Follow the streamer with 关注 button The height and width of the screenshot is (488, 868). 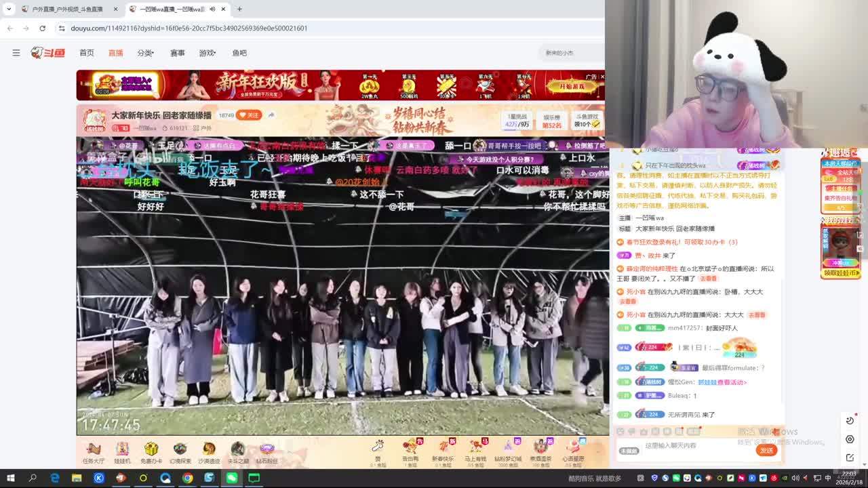[x=249, y=115]
